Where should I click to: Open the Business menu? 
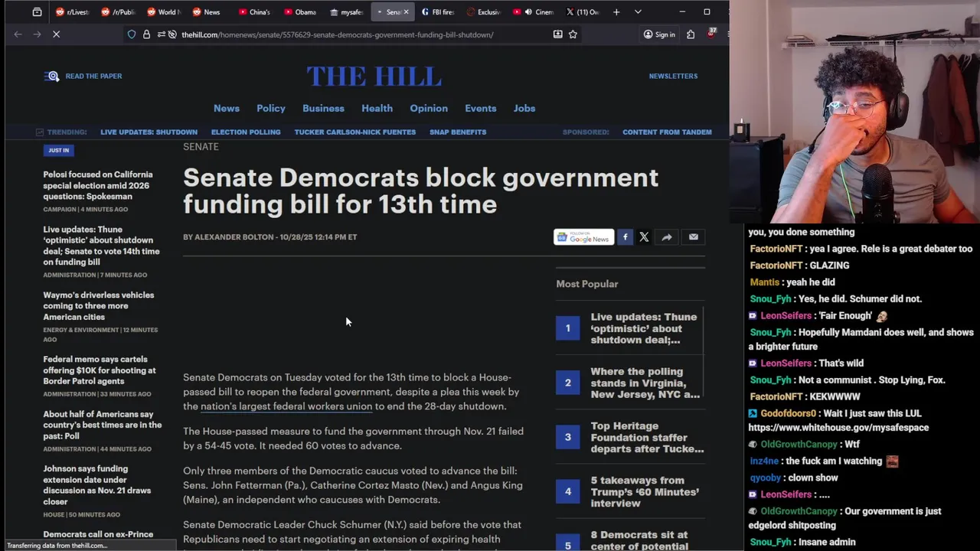point(323,109)
